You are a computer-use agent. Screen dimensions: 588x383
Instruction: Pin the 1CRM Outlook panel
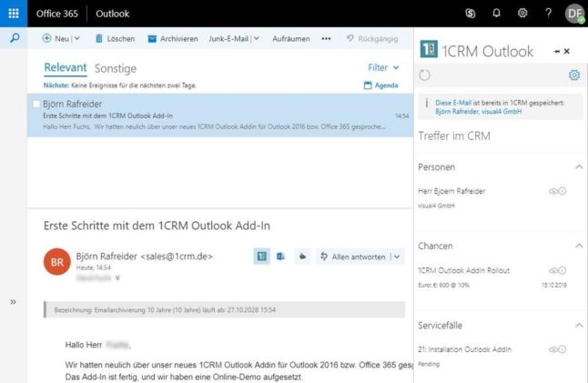click(x=556, y=52)
